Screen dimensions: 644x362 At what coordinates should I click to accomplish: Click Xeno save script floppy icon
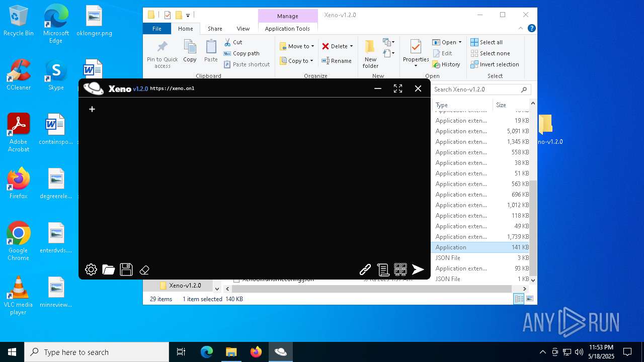pos(126,269)
